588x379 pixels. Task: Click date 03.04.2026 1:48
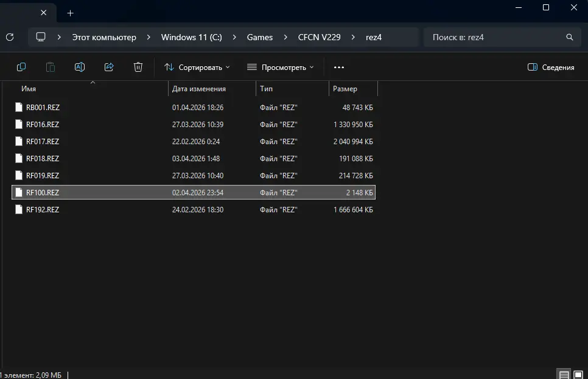tap(196, 159)
